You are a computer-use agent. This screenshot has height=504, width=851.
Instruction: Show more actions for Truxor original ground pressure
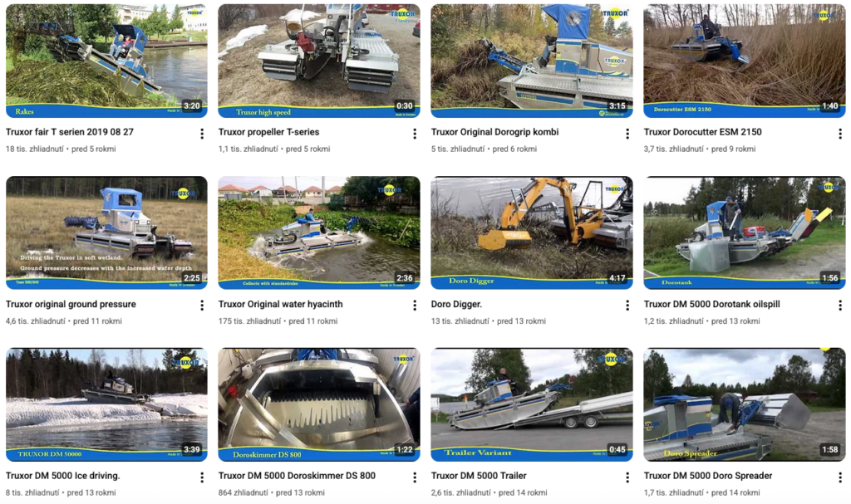coord(202,306)
